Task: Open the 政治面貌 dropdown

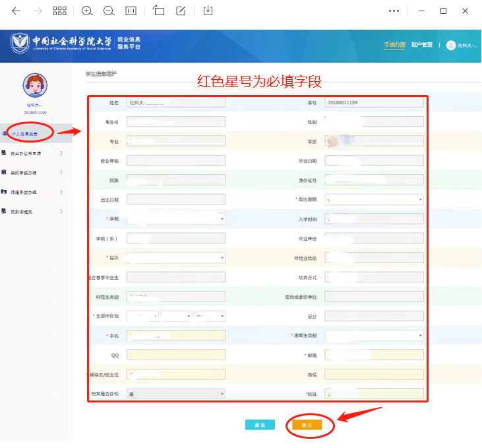Action: point(374,199)
